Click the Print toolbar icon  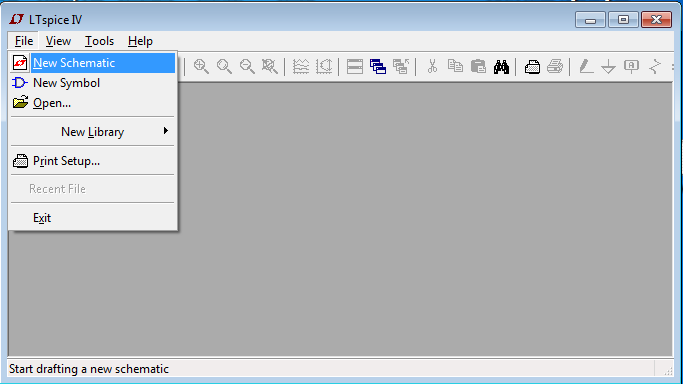[x=555, y=66]
